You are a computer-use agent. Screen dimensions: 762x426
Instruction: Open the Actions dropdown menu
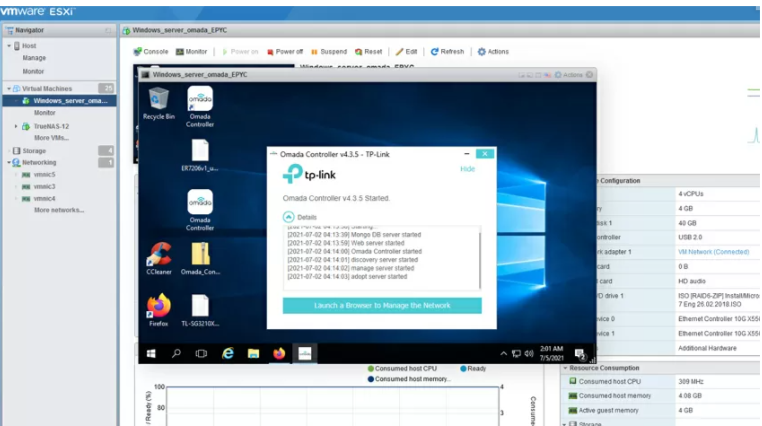(x=493, y=51)
